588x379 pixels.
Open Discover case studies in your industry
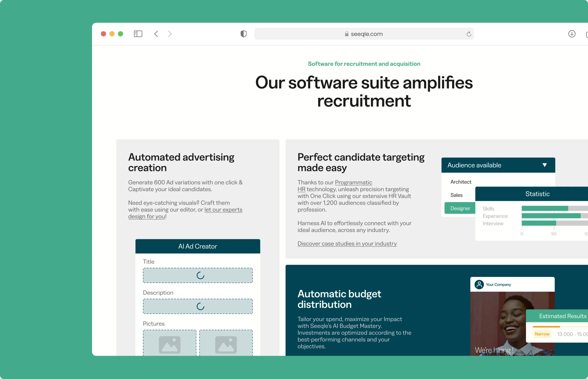click(x=347, y=244)
